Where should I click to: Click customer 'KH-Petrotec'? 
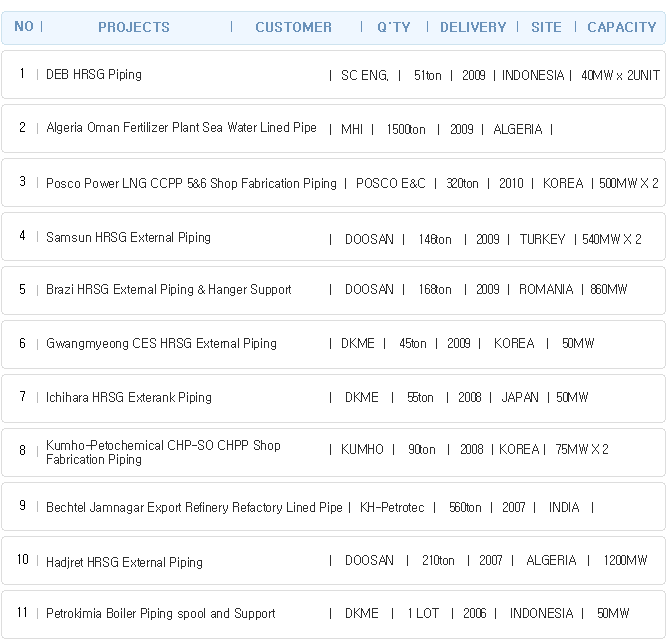click(x=392, y=507)
